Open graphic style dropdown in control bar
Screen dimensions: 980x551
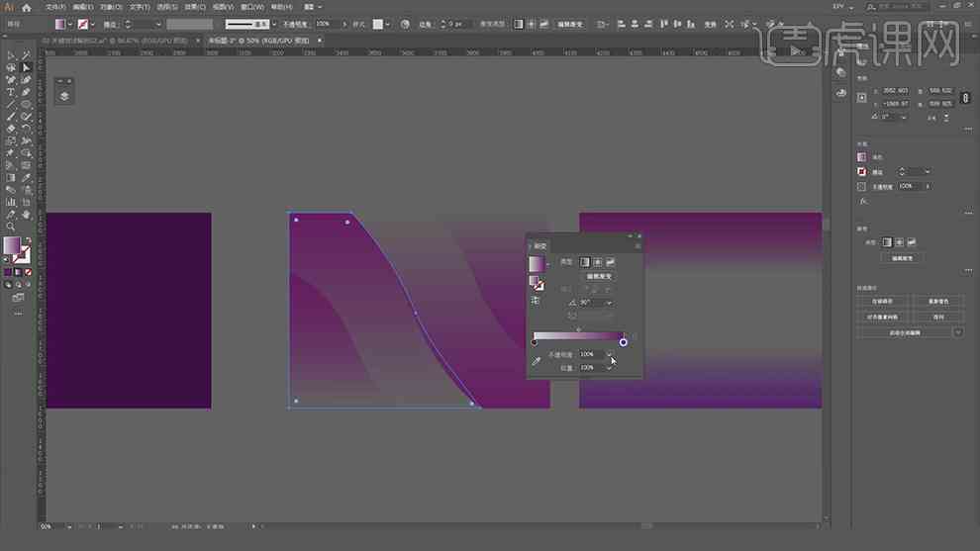[387, 25]
